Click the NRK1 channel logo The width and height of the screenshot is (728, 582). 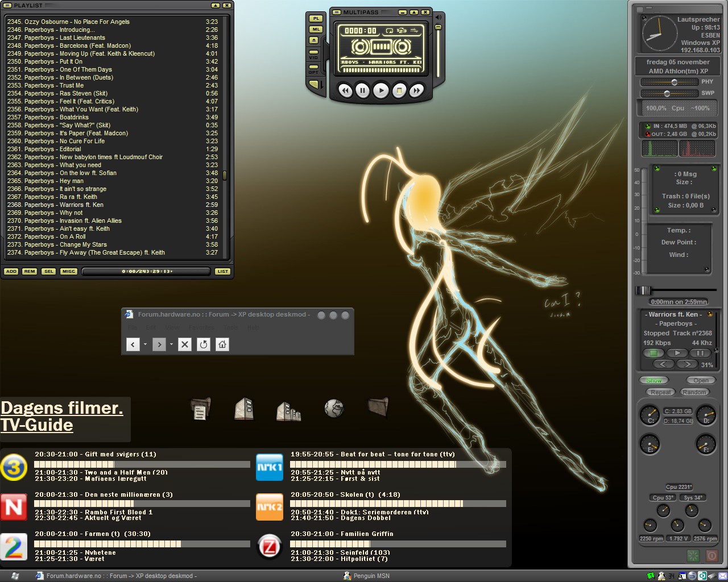tap(270, 467)
